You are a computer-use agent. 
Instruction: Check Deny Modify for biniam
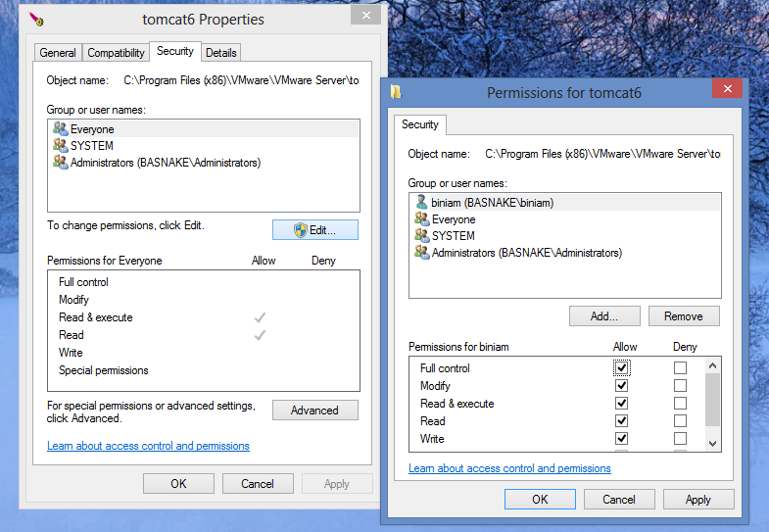tap(680, 385)
